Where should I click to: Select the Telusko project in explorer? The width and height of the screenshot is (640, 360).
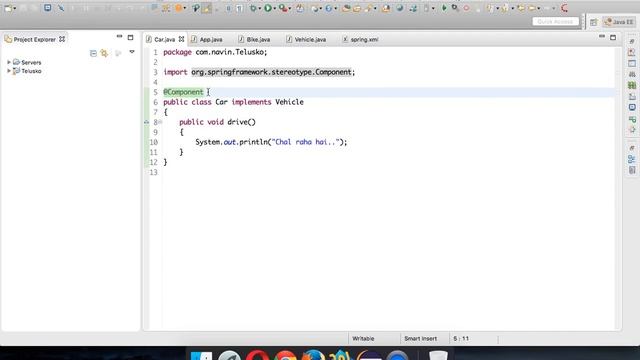[31, 71]
